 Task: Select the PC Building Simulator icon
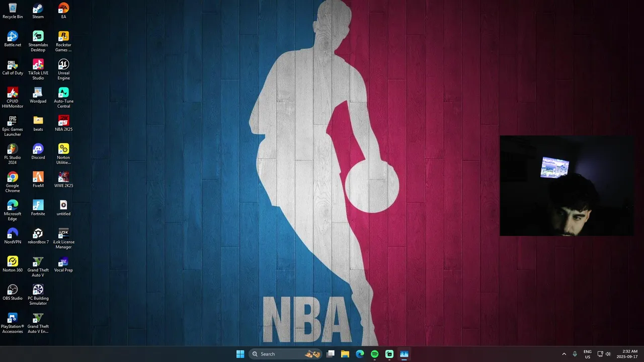38,295
